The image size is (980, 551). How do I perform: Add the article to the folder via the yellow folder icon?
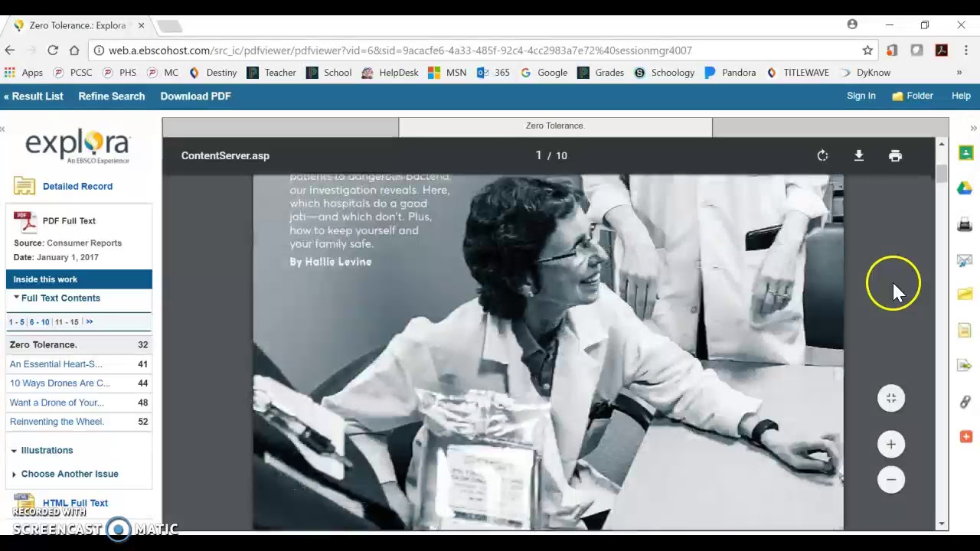click(965, 295)
